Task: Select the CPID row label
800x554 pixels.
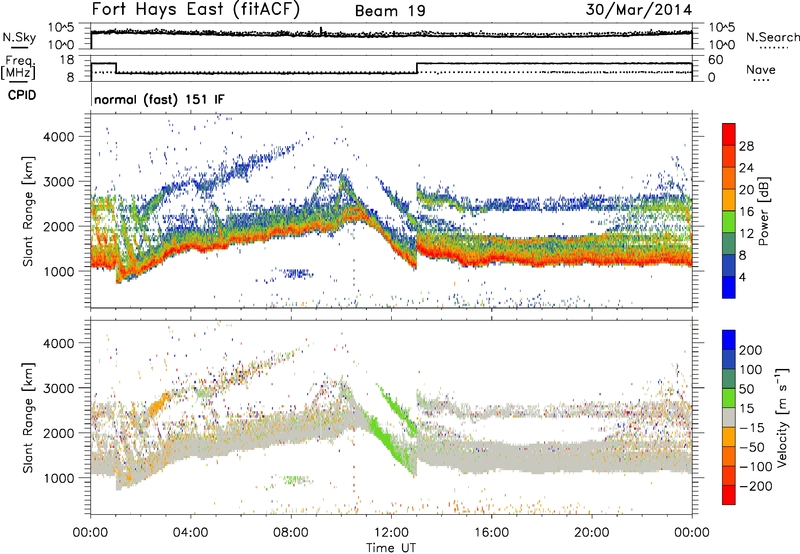Action: [x=22, y=95]
